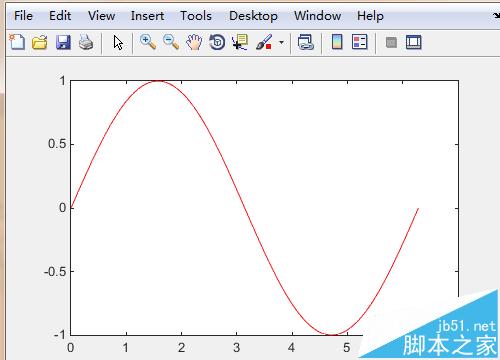Select the Rotate 3D tool
The image size is (500, 360).
pyautogui.click(x=217, y=42)
